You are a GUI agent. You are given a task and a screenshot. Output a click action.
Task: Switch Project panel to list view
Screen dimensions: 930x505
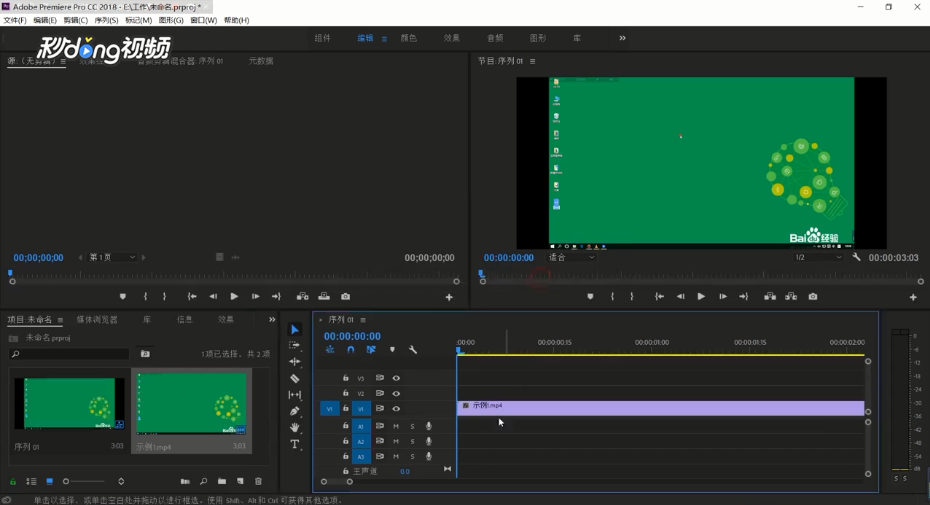[x=31, y=481]
